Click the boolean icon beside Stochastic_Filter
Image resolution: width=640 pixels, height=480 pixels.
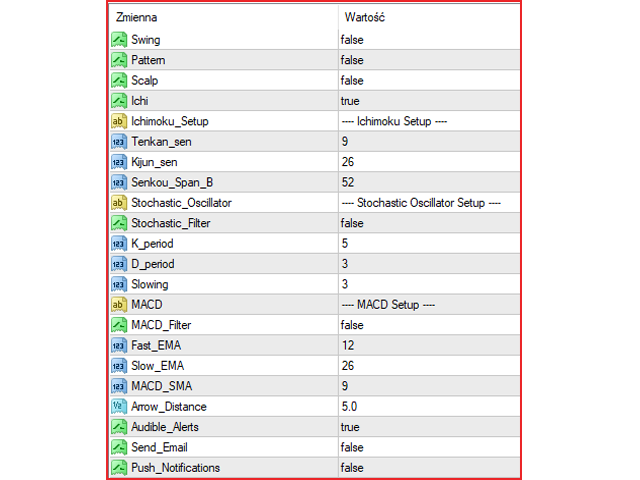click(119, 223)
